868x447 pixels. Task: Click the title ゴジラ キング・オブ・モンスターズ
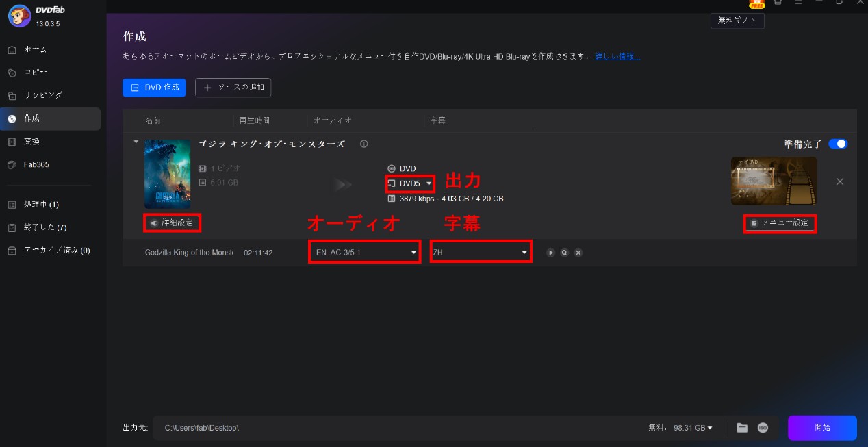(272, 144)
